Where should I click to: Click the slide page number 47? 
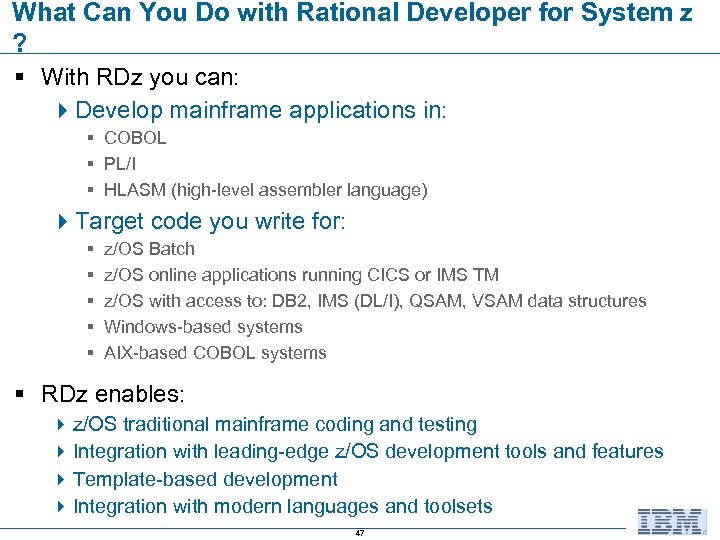360,533
